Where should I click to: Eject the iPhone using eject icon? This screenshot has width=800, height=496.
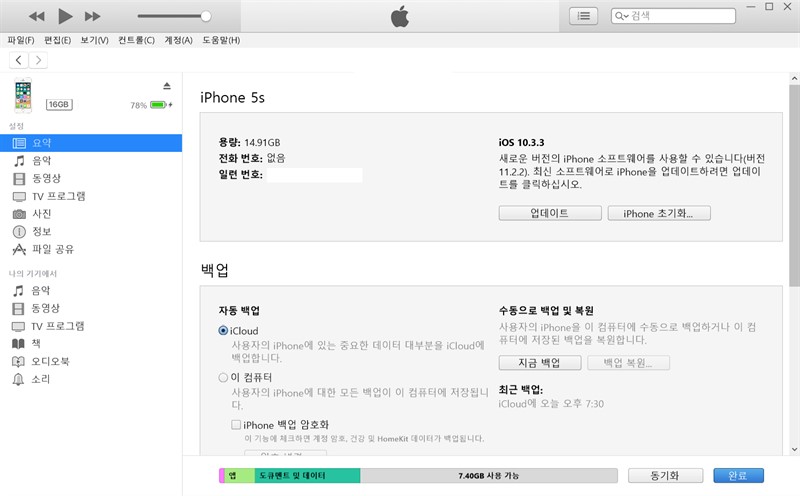(x=167, y=86)
